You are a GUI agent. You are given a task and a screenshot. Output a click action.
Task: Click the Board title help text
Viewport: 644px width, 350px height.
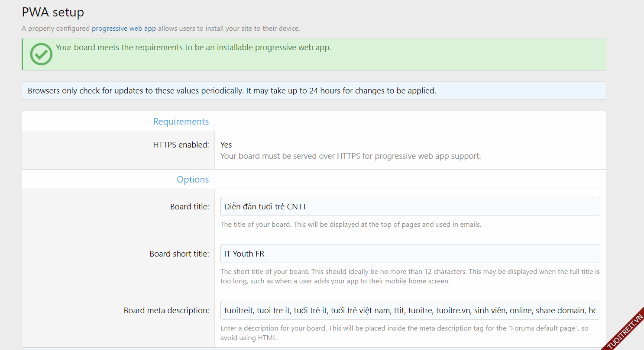pyautogui.click(x=350, y=225)
